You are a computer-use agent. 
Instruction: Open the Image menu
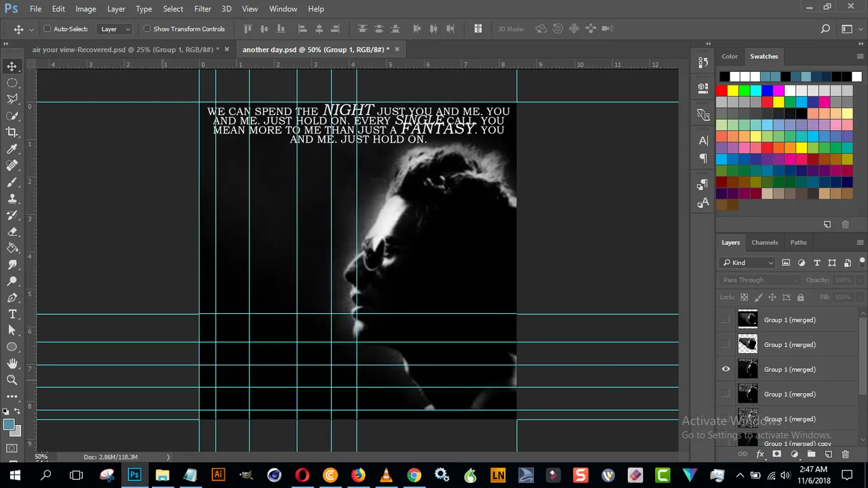85,9
